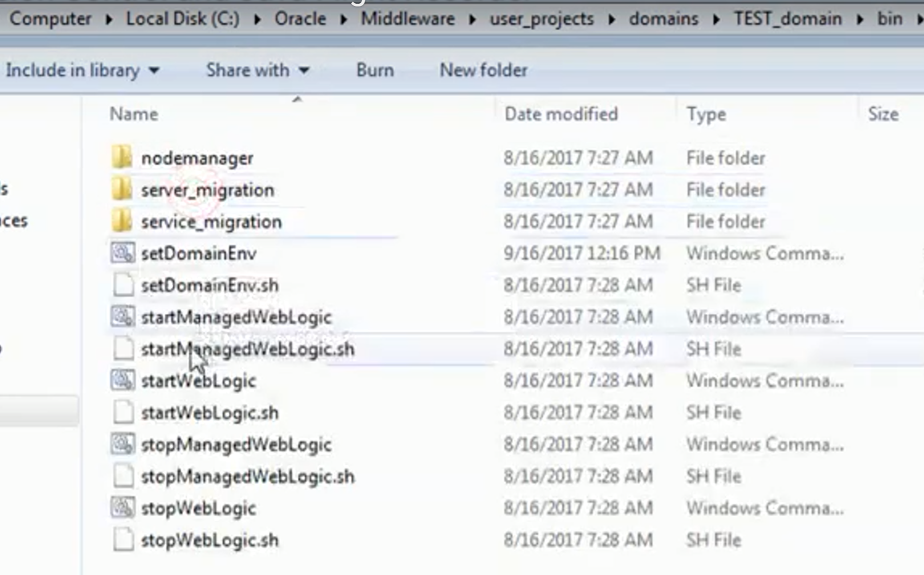Click the stopManagedWebLogic.sh file icon
This screenshot has height=575, width=924.
[124, 476]
